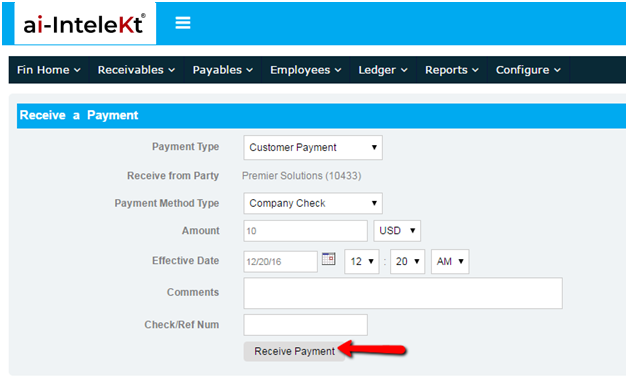Click into the Comments text box
This screenshot has height=381, width=628.
[403, 293]
